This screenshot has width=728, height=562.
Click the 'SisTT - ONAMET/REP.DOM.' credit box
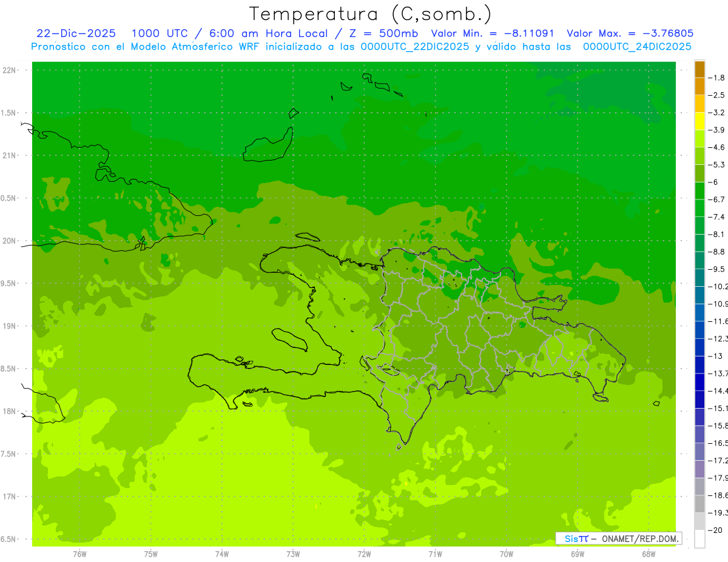(x=618, y=538)
